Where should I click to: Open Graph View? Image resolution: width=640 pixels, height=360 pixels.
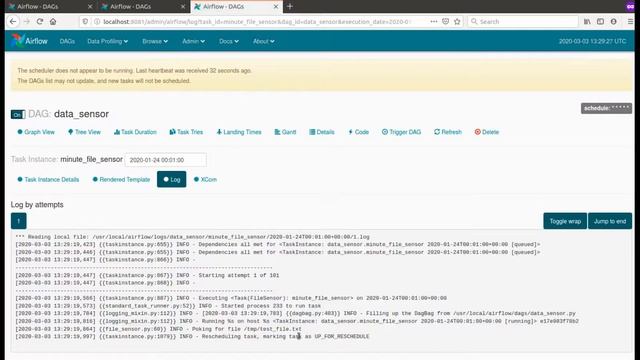[x=36, y=132]
